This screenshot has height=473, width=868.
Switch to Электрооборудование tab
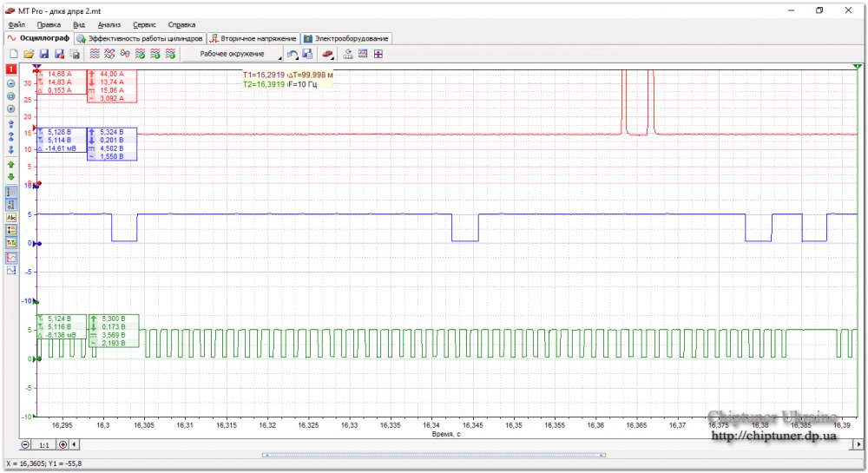(x=346, y=39)
